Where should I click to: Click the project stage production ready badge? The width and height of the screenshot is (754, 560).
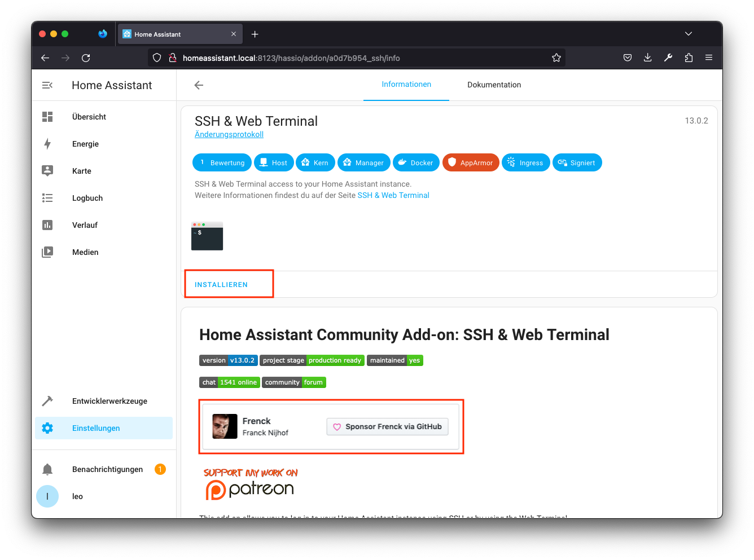click(x=312, y=360)
